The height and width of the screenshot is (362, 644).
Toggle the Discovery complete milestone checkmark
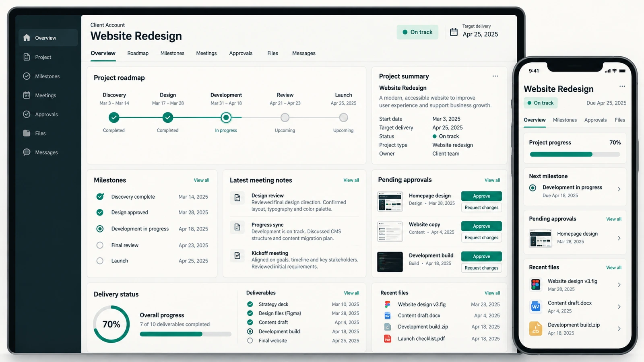point(100,197)
